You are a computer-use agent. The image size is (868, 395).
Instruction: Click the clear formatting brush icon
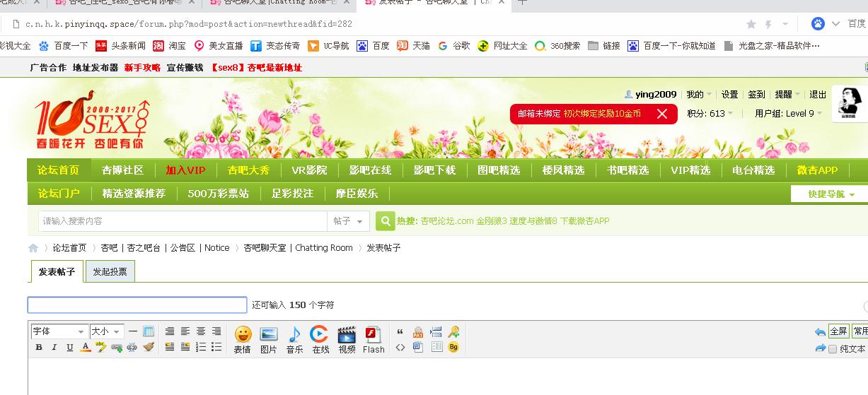[x=148, y=347]
